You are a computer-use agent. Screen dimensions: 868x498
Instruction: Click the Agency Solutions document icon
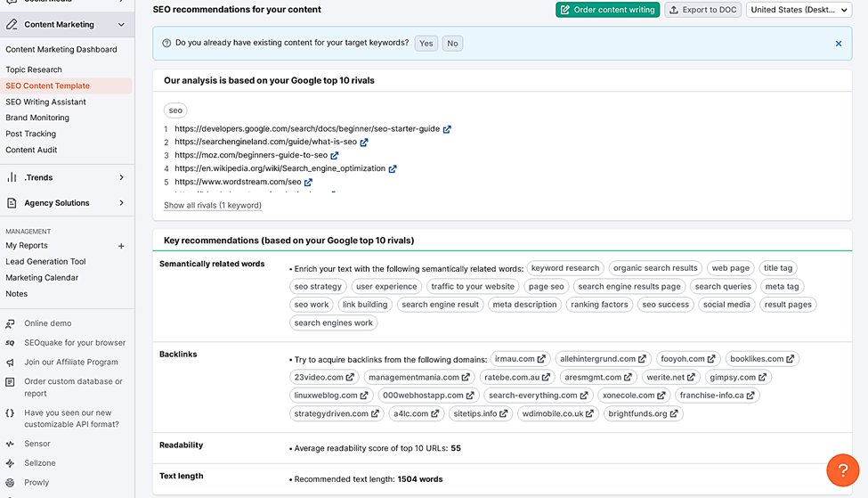coord(12,203)
